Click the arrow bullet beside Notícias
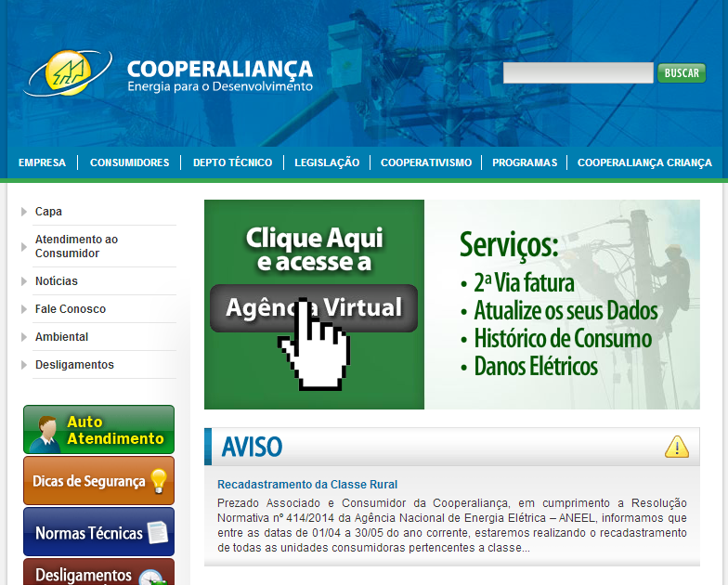The image size is (728, 585). click(x=24, y=281)
